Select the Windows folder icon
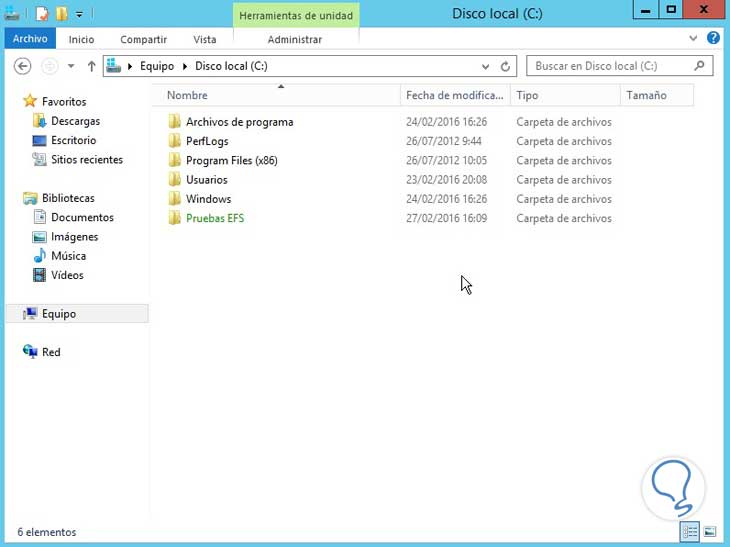Image resolution: width=730 pixels, height=547 pixels. click(175, 199)
